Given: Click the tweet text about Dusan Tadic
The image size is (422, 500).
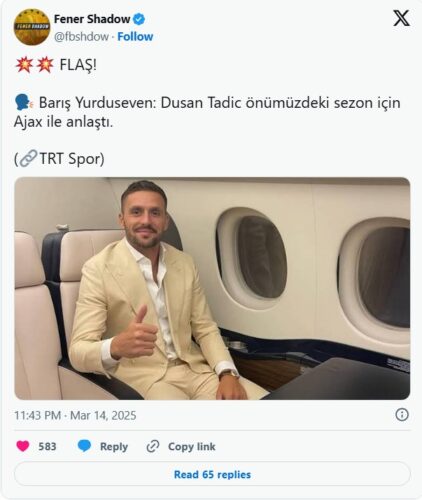Looking at the screenshot, I should point(207,112).
